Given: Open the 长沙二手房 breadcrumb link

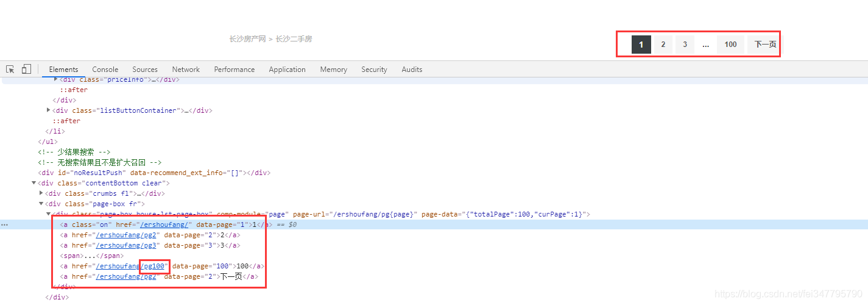Looking at the screenshot, I should pyautogui.click(x=294, y=39).
